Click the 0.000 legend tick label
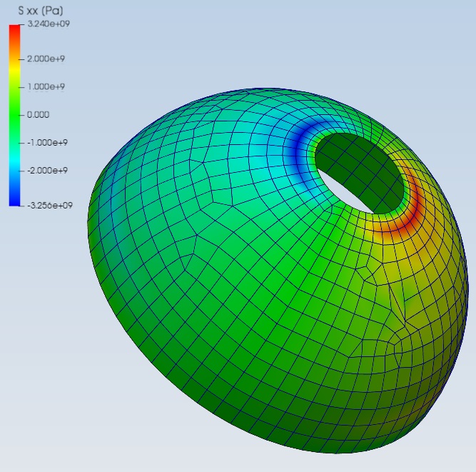This screenshot has width=476, height=472. tap(38, 114)
